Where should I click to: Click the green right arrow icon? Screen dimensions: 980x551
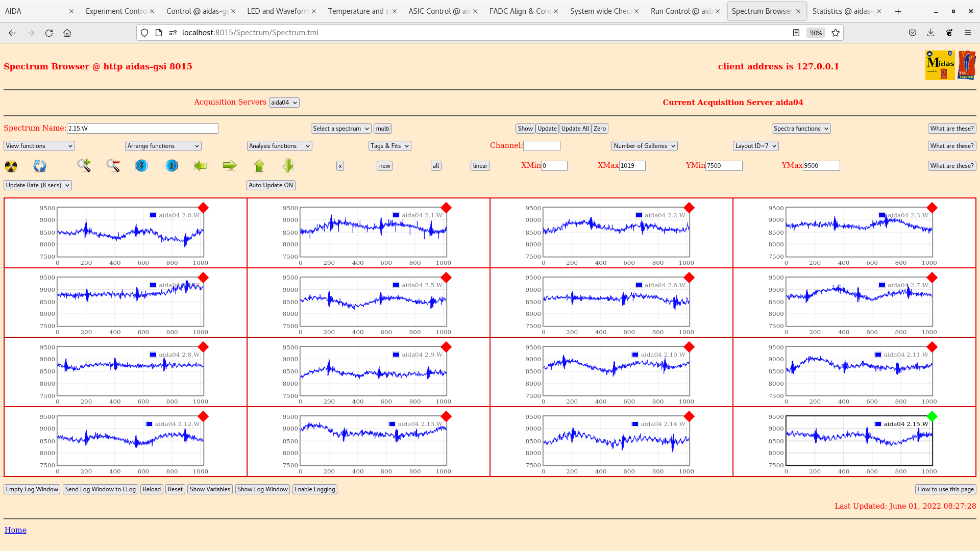pos(230,165)
